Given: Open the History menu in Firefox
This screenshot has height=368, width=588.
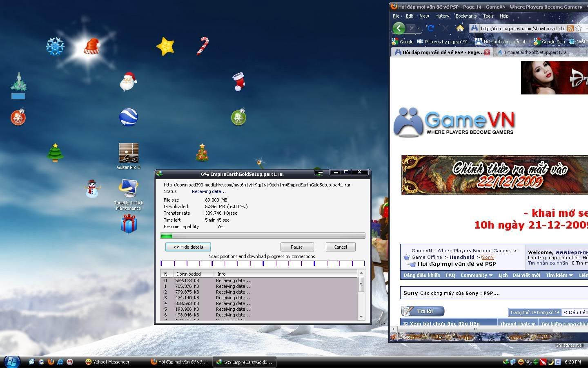Looking at the screenshot, I should [x=442, y=16].
